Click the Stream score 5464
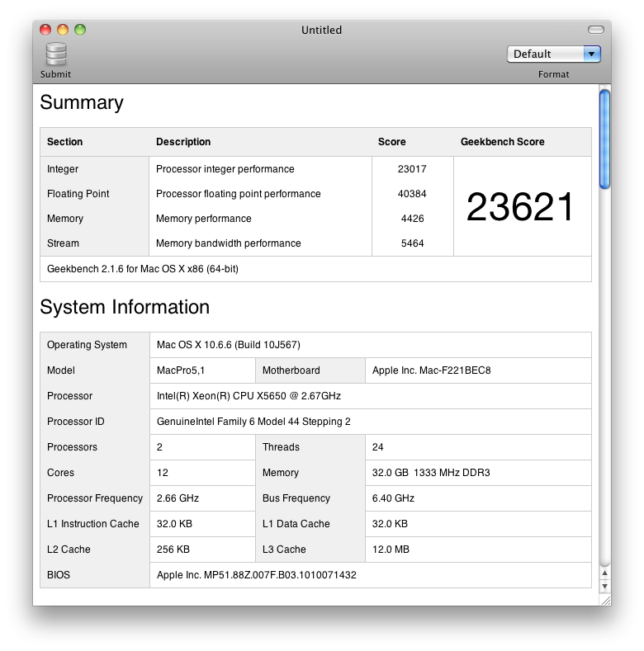This screenshot has height=651, width=644. pos(413,243)
